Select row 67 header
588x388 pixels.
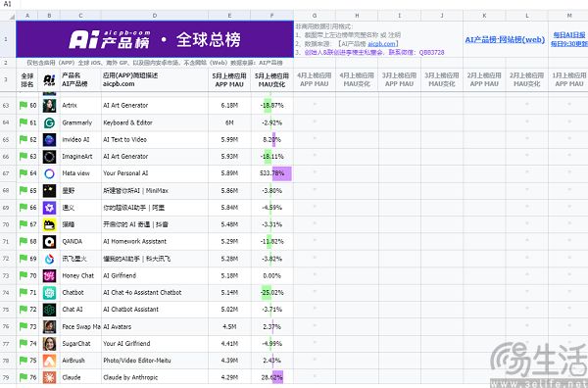point(6,173)
